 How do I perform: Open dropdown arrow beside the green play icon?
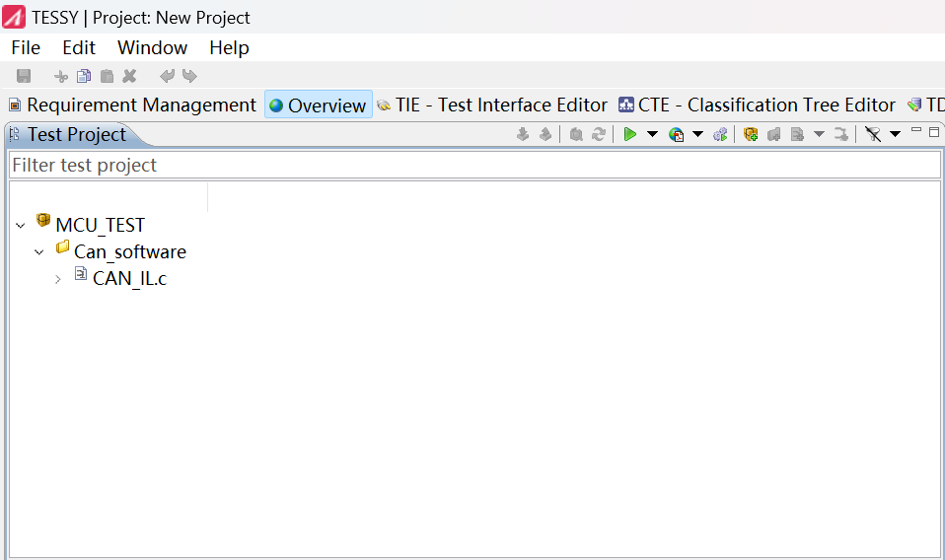point(652,134)
